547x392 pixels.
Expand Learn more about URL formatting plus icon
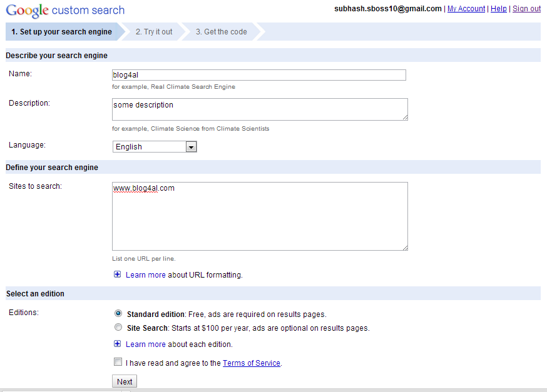(118, 274)
